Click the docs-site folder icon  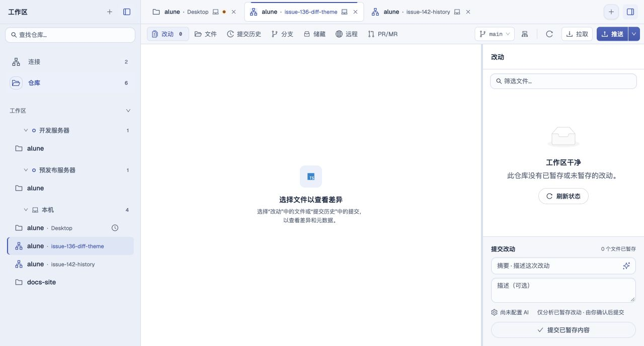[19, 282]
